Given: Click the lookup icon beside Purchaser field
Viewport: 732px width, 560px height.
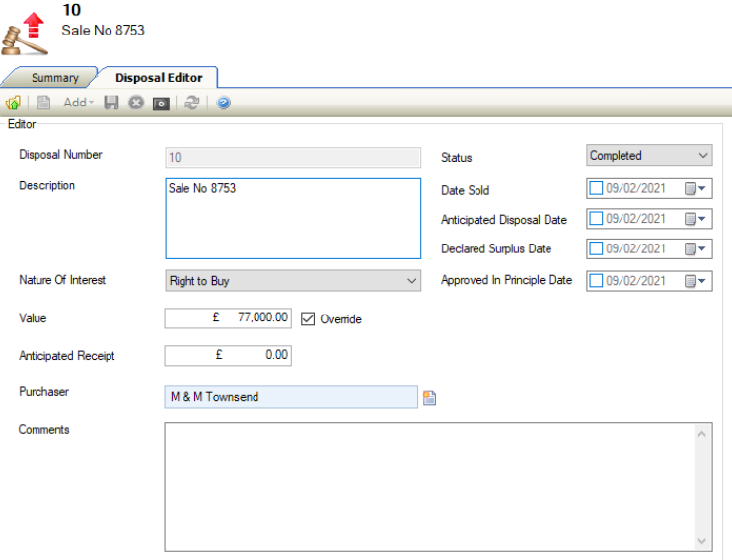Looking at the screenshot, I should (x=429, y=398).
